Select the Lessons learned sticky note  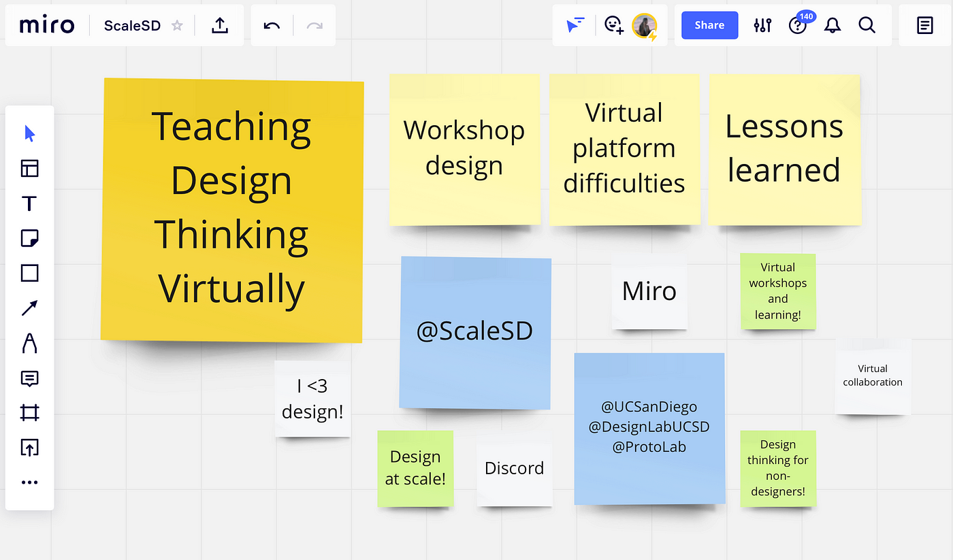click(x=784, y=149)
